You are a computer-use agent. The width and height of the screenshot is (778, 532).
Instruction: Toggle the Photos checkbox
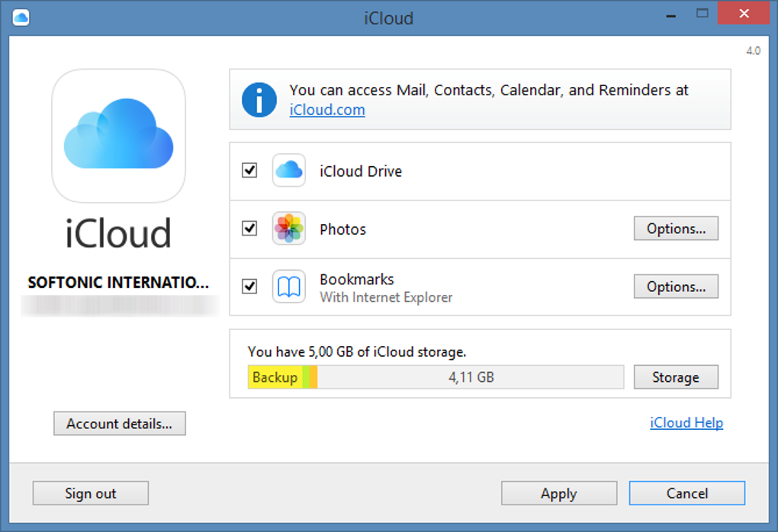pos(249,229)
